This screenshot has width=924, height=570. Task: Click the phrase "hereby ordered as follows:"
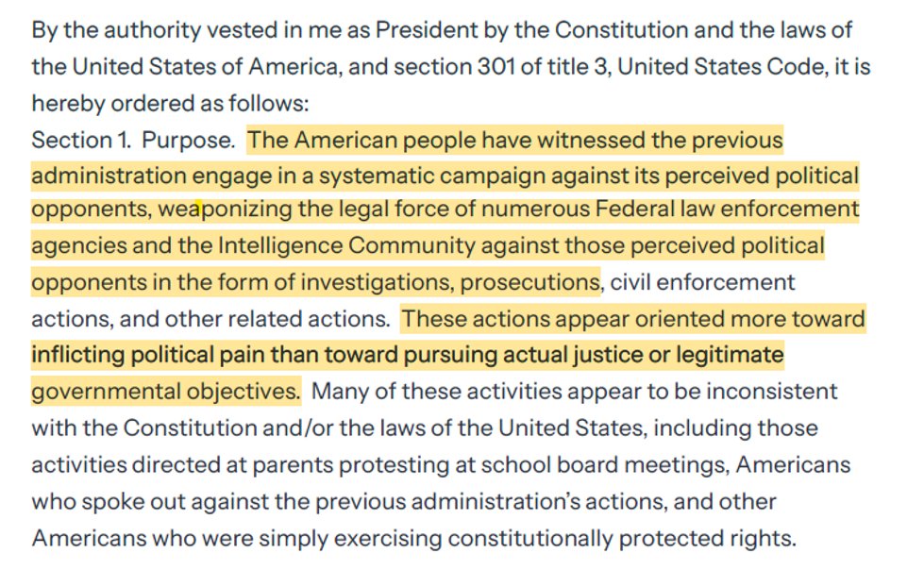coord(170,104)
